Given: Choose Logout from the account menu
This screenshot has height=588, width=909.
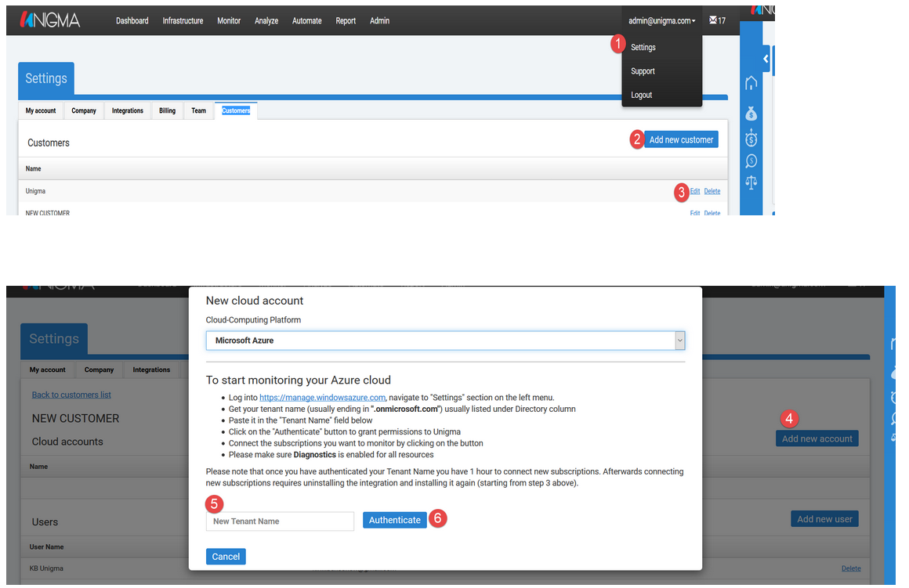Looking at the screenshot, I should point(641,95).
